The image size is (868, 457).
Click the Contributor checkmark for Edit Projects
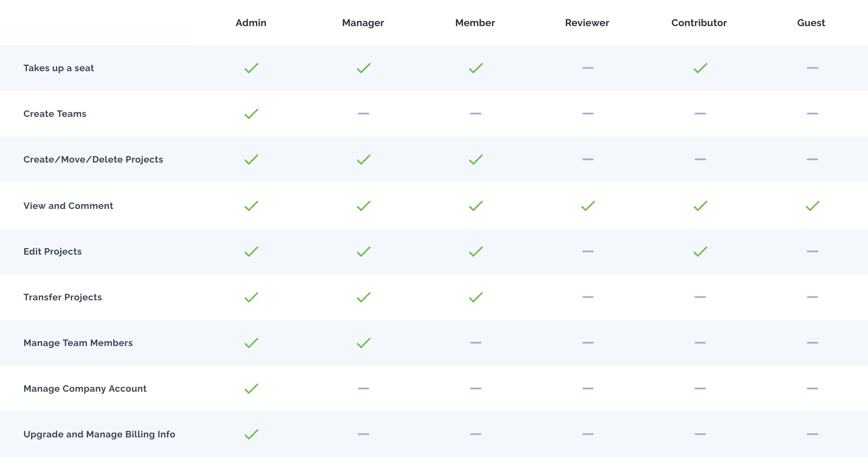tap(700, 251)
